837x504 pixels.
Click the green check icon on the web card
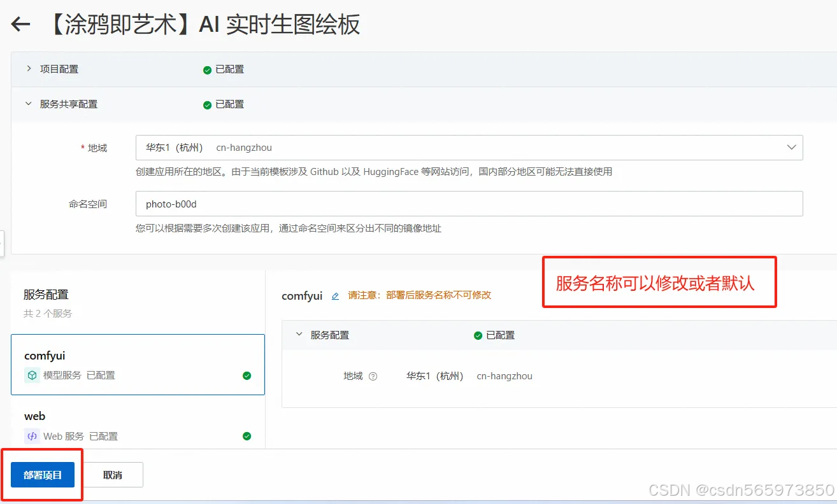point(247,436)
